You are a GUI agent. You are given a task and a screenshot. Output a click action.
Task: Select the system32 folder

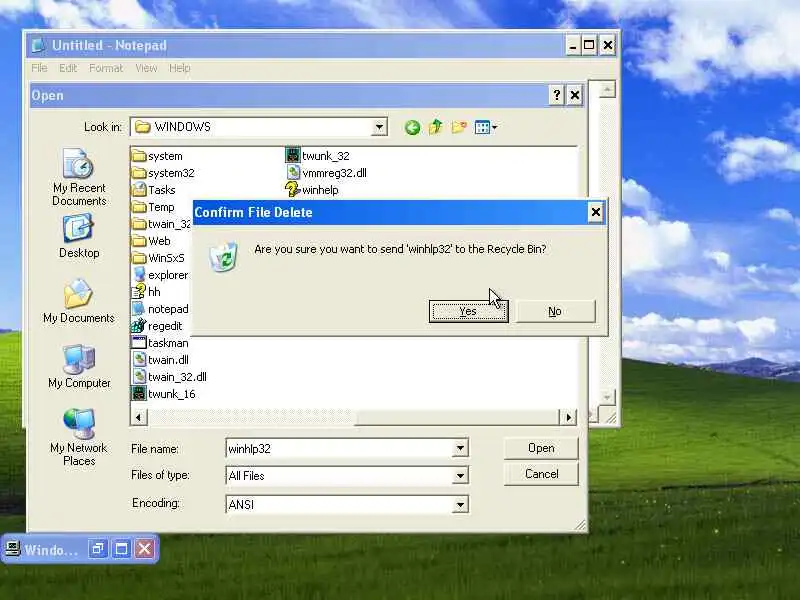(x=163, y=173)
